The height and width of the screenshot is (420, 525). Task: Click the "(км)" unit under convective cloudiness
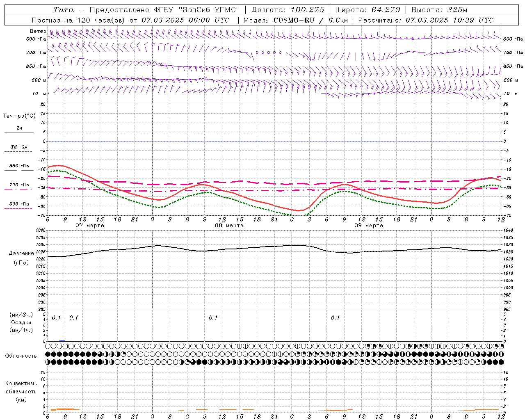point(21,399)
